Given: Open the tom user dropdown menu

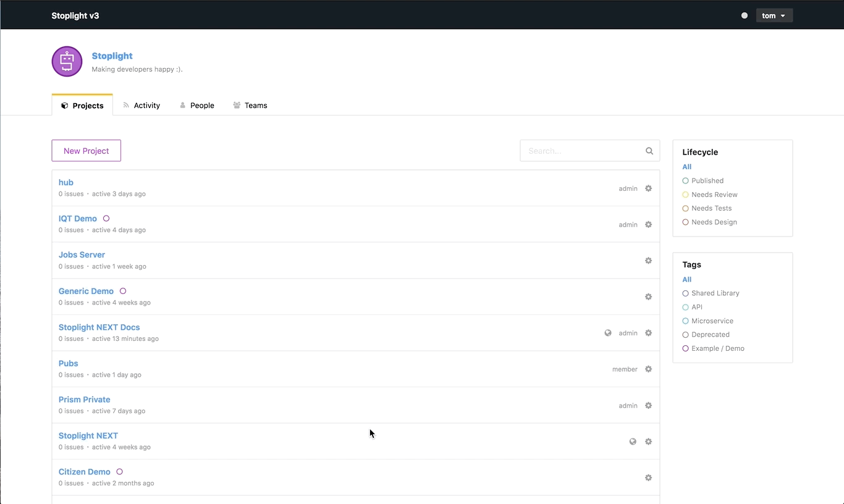Looking at the screenshot, I should 774,15.
